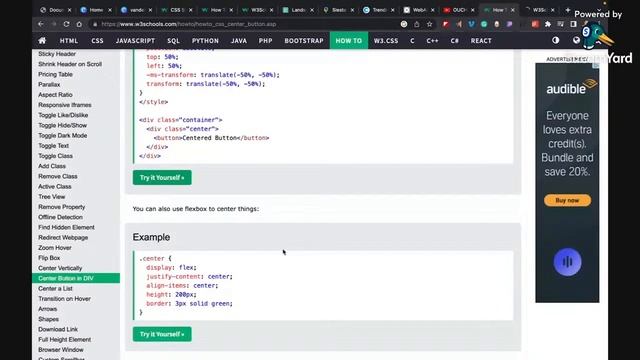Open the browser side panel icon
The width and height of the screenshot is (640, 360).
[x=573, y=24]
